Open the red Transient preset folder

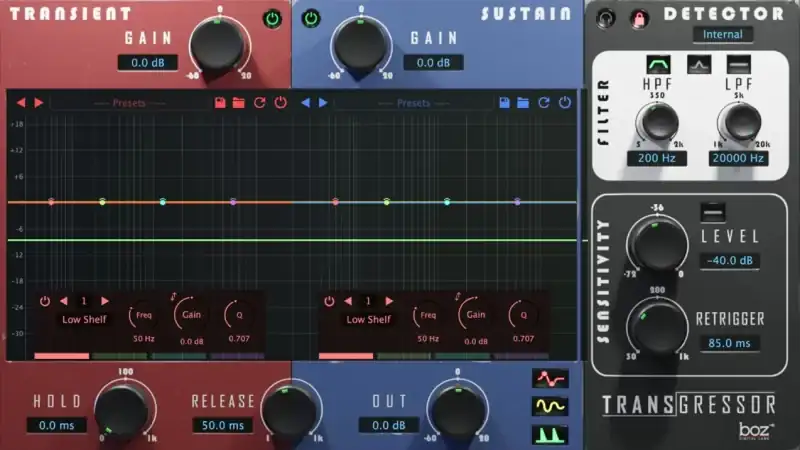239,103
